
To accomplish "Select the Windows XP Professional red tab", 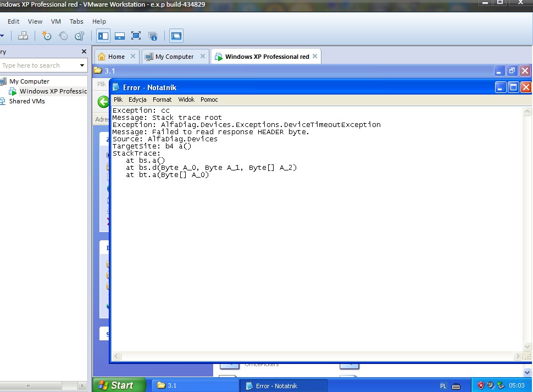I will 267,57.
